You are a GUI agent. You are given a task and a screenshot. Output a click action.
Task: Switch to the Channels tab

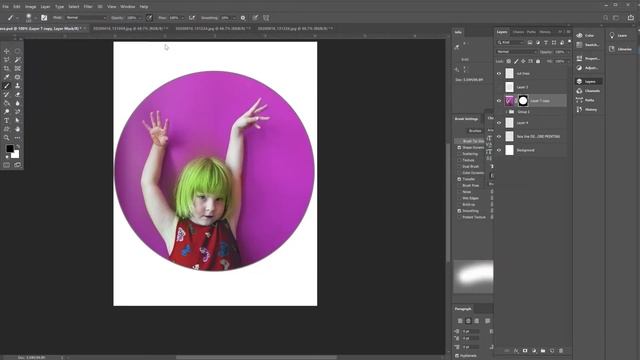pyautogui.click(x=518, y=32)
